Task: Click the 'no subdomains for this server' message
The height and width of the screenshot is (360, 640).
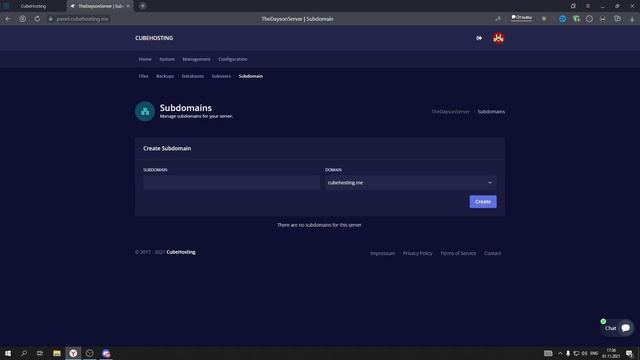Action: click(x=319, y=225)
